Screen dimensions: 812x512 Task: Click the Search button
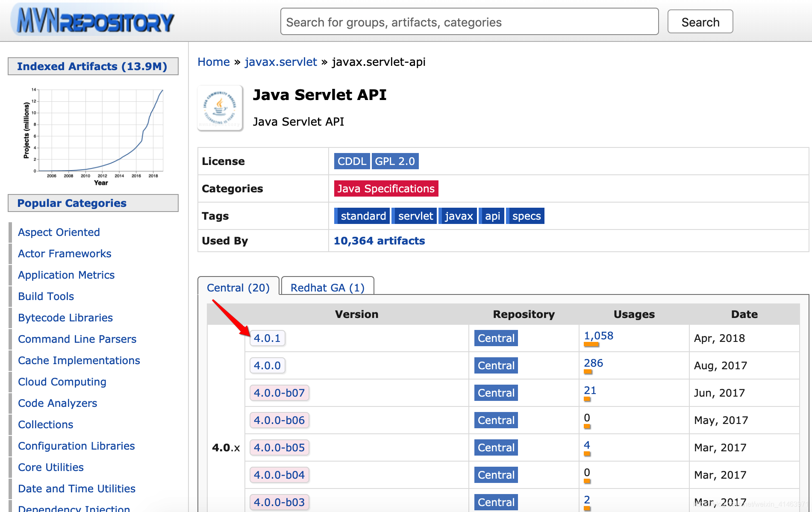click(x=700, y=22)
